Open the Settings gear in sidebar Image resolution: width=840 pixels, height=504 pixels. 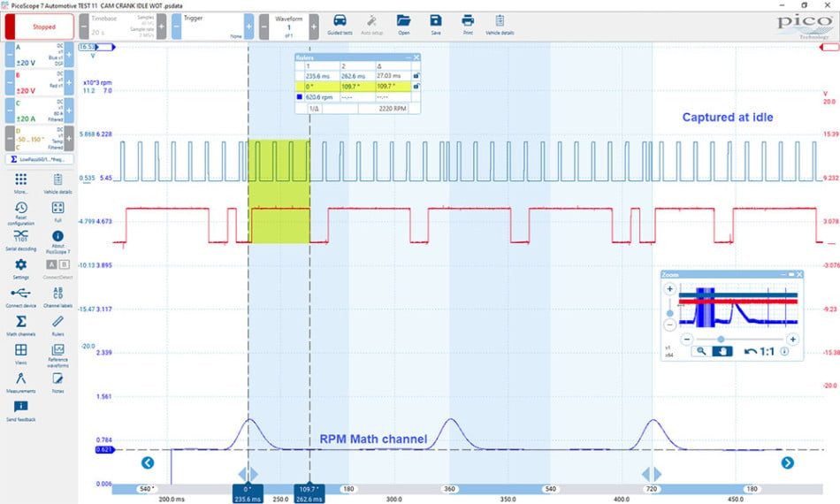point(21,268)
